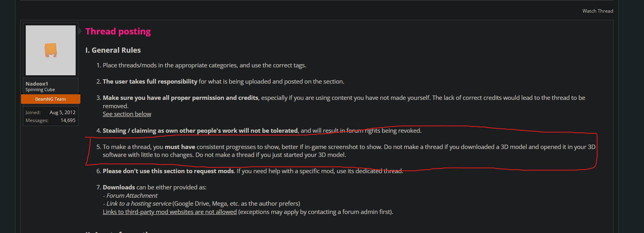Click the orange BeamNG Team banner
Screen dimensions: 644x233
(51, 99)
